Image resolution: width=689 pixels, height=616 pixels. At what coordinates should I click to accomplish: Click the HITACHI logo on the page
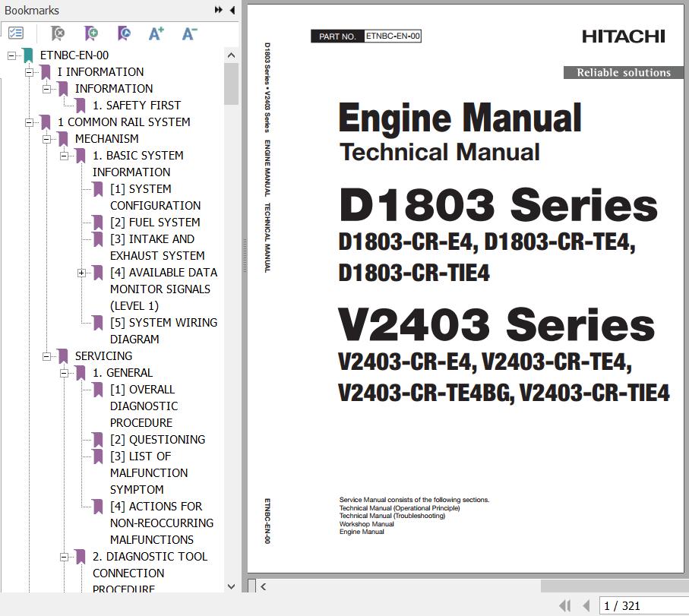pos(624,36)
